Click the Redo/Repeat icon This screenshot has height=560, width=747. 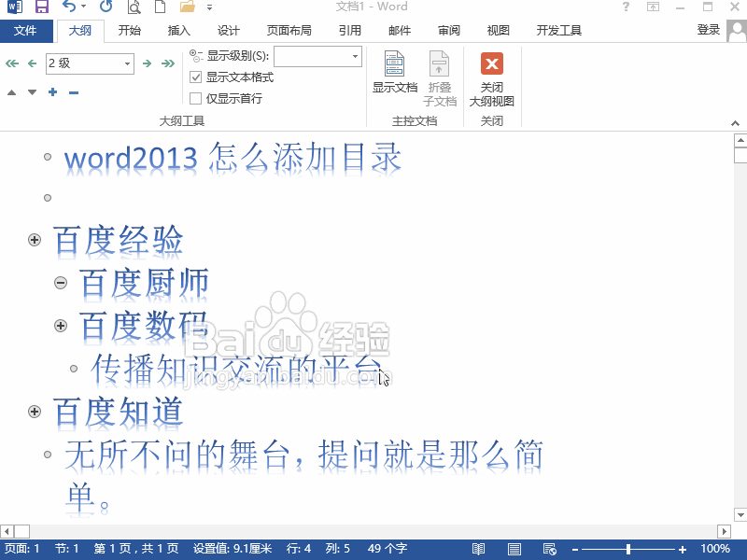(106, 7)
